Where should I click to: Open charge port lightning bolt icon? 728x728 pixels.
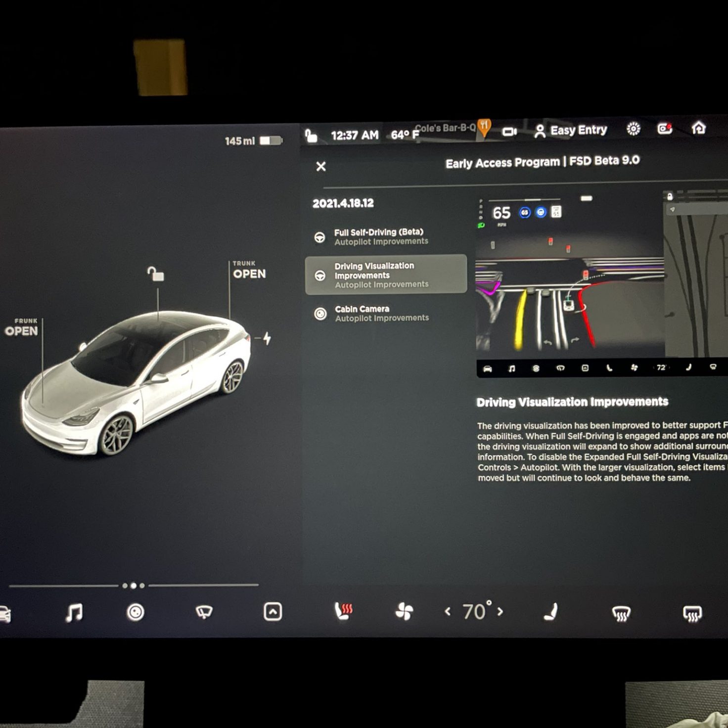click(x=267, y=338)
